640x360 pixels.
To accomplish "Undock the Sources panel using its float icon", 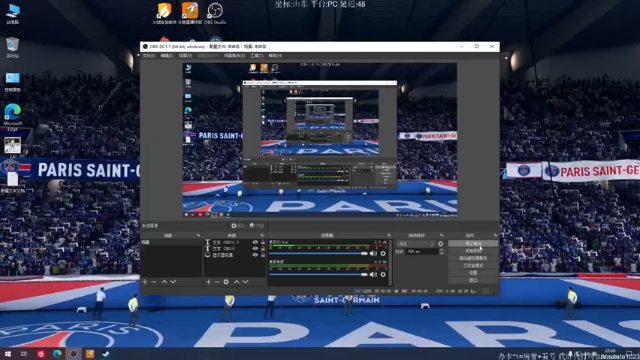I will coord(262,236).
